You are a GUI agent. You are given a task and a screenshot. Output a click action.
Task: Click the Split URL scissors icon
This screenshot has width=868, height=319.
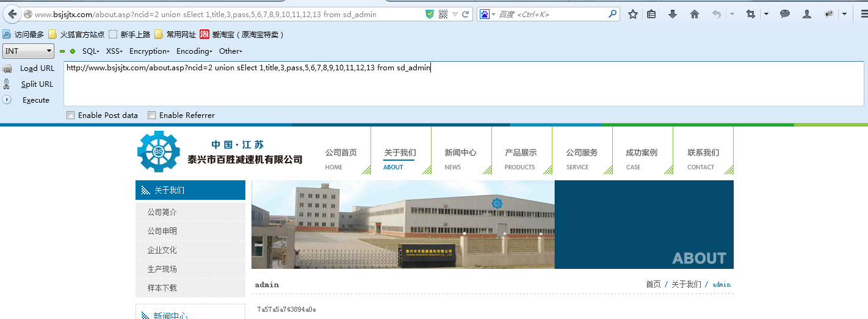7,84
